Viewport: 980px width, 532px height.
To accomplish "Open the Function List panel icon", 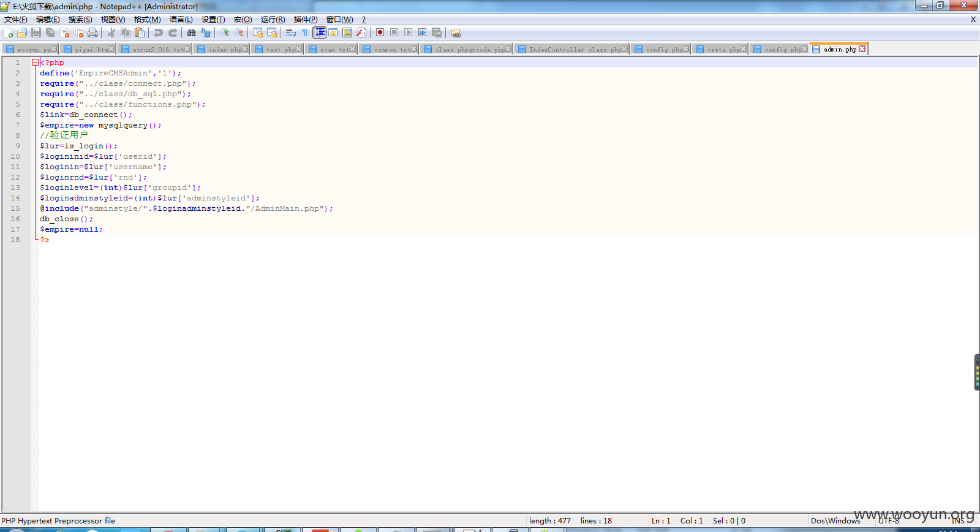I will [361, 32].
